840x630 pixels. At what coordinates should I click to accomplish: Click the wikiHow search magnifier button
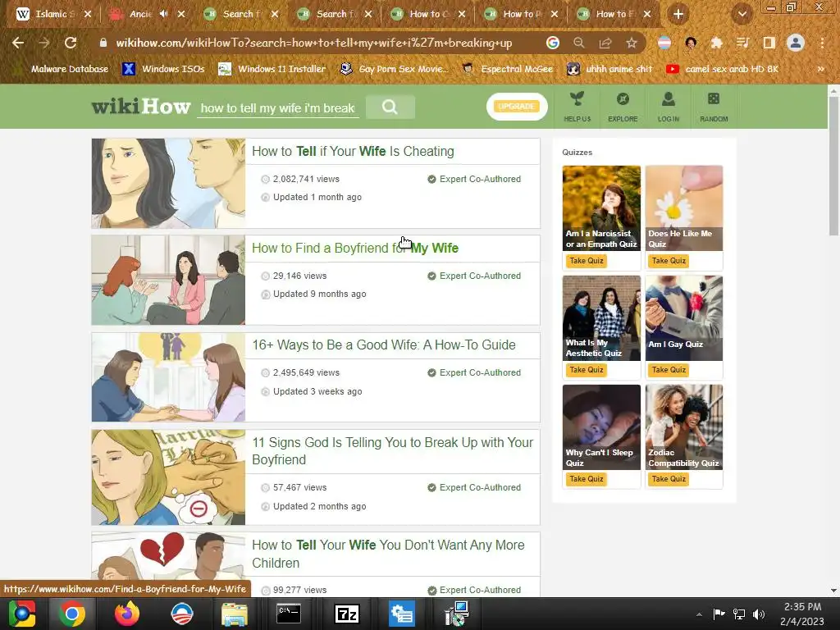(x=390, y=107)
